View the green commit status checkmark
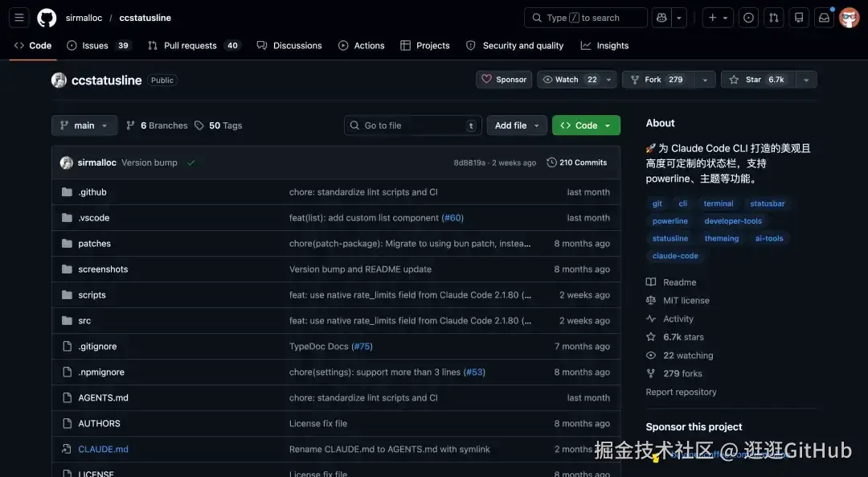The height and width of the screenshot is (477, 868). coord(191,162)
